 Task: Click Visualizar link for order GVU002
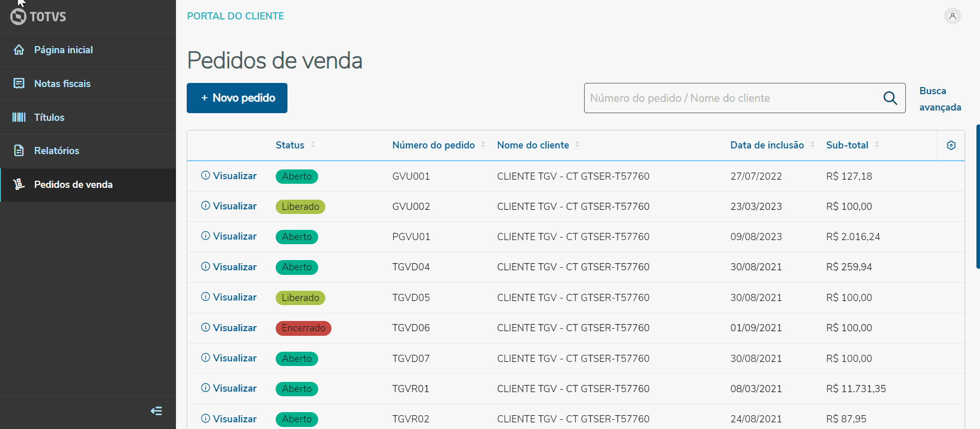tap(235, 206)
